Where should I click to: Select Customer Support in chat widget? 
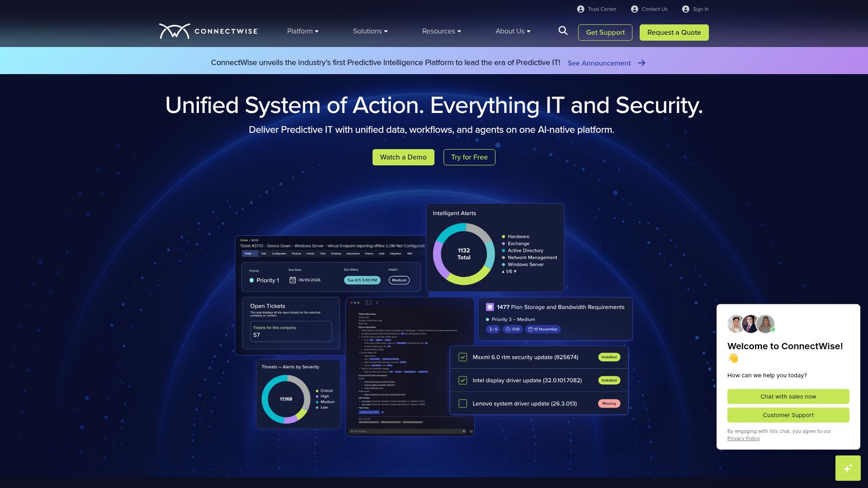pos(788,415)
